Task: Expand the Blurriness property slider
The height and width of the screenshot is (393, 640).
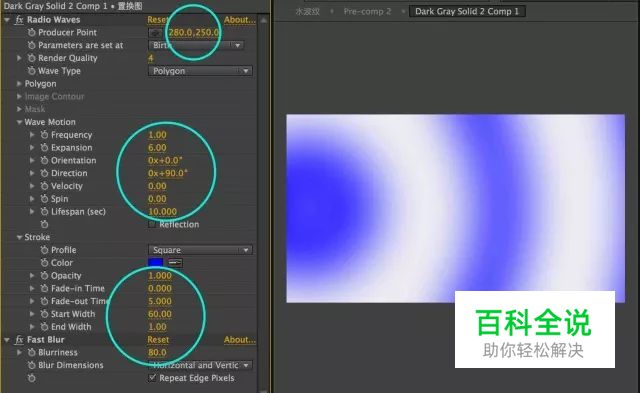Action: [19, 352]
